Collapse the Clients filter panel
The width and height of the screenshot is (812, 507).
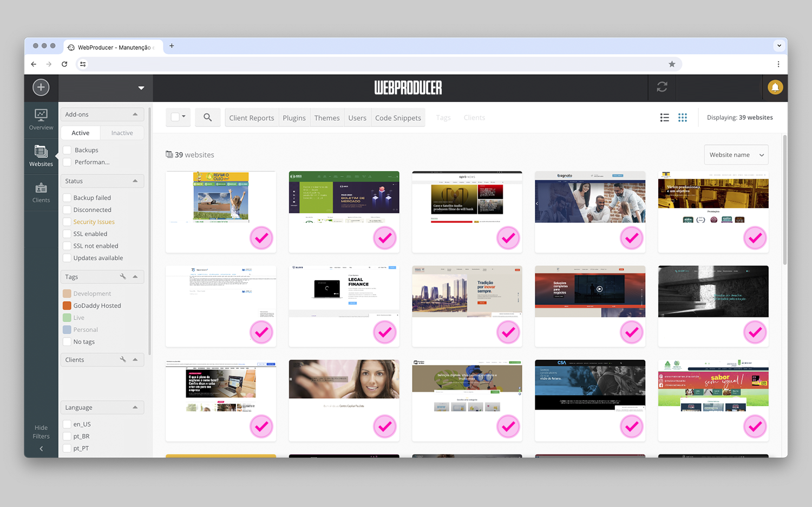pyautogui.click(x=135, y=360)
